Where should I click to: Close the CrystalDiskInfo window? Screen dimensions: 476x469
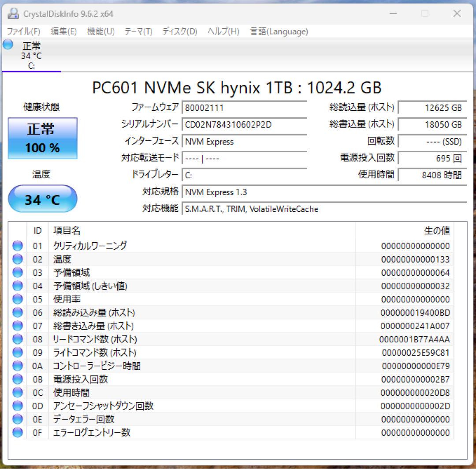(x=457, y=13)
